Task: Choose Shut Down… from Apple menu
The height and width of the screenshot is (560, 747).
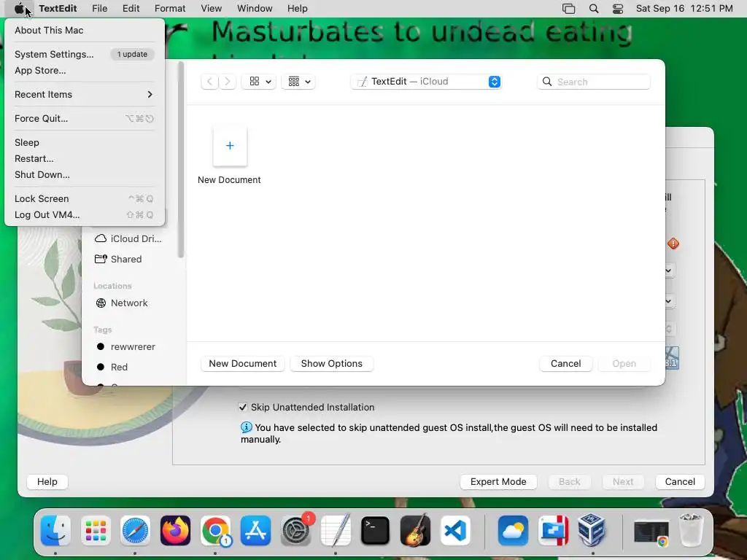Action: click(x=85, y=175)
